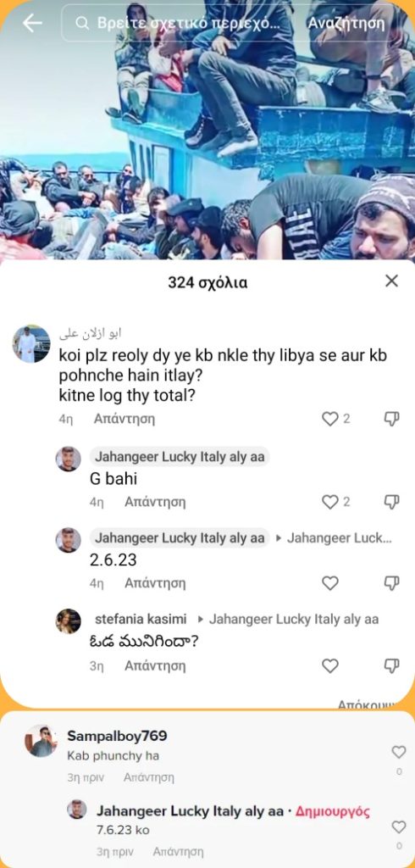Image resolution: width=415 pixels, height=868 pixels.
Task: Dislike the '2.6.23' reply
Action: (392, 583)
